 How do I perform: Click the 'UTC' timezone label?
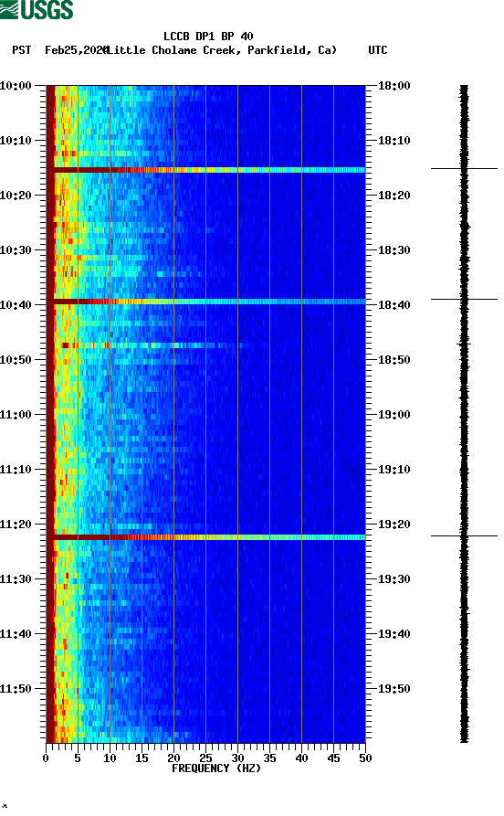tap(378, 50)
